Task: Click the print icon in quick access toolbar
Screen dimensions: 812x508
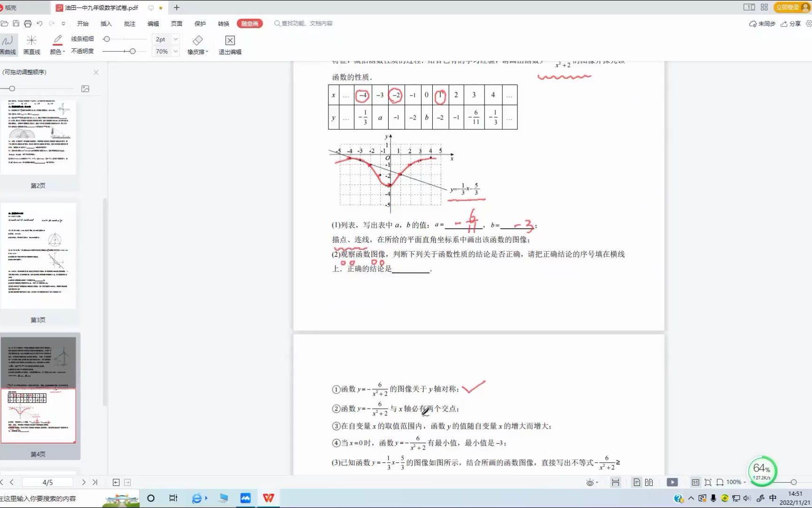Action: [x=28, y=22]
